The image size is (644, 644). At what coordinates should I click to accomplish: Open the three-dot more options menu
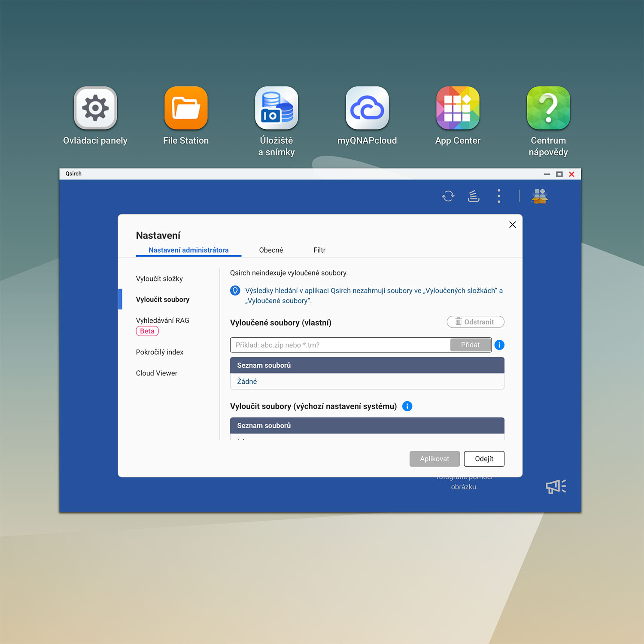tap(498, 196)
